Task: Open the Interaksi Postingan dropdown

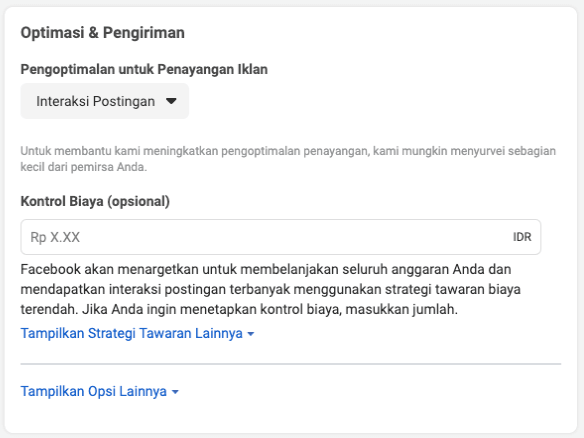Action: coord(105,101)
